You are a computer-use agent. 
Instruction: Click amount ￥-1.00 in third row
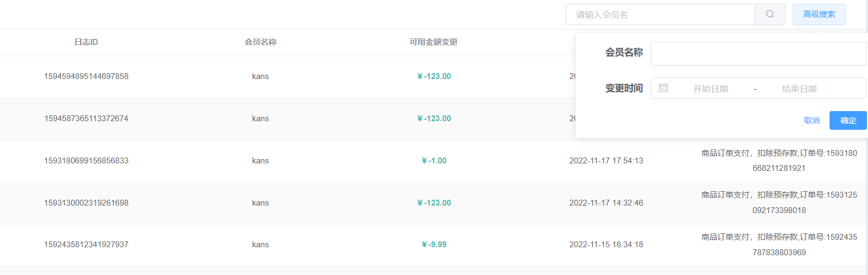pyautogui.click(x=434, y=161)
